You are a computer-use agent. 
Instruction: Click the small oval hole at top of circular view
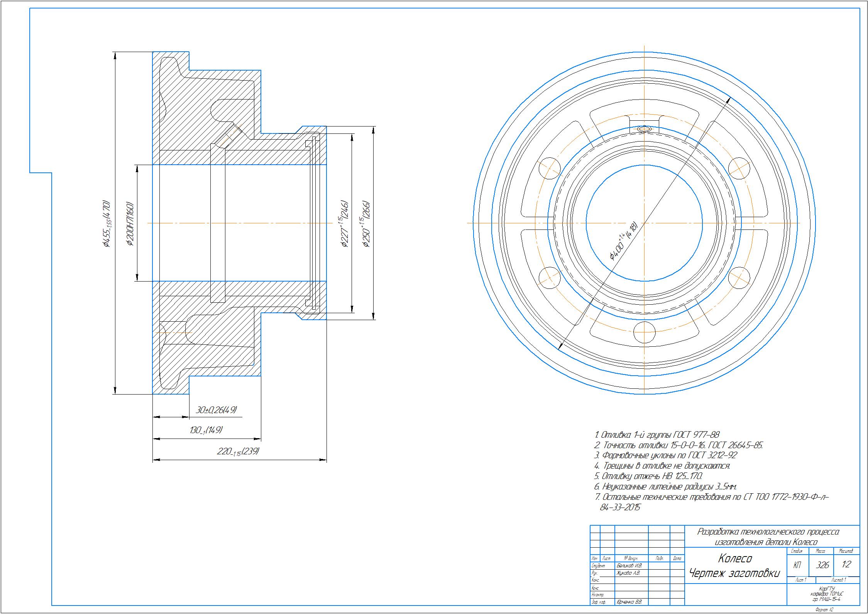[x=644, y=129]
